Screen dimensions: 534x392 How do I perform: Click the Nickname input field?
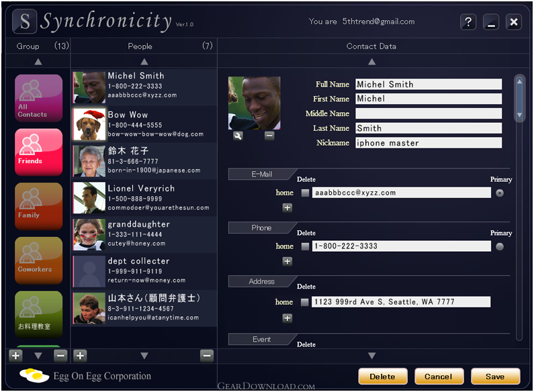pos(429,143)
